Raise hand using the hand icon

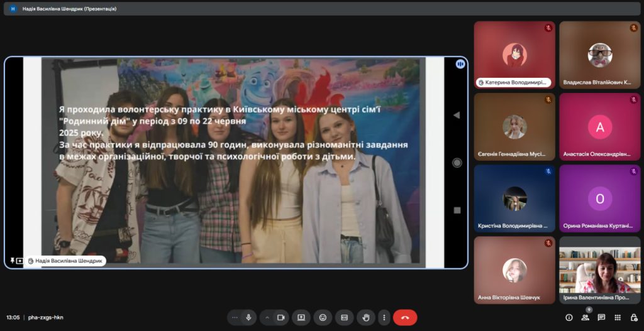[365, 318]
